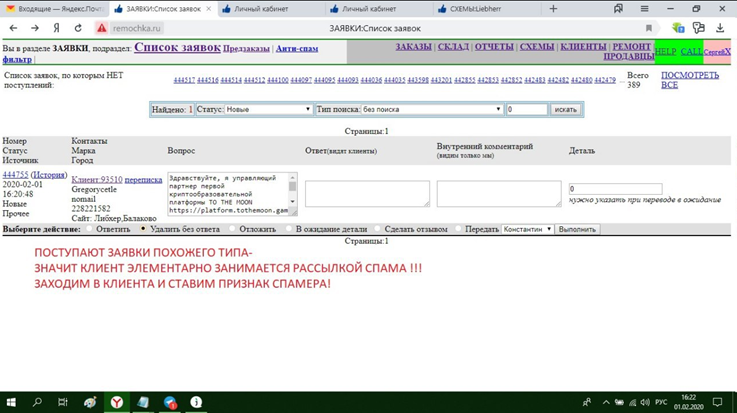Open the 'Константин' assignee dropdown
737x413 pixels.
[527, 229]
